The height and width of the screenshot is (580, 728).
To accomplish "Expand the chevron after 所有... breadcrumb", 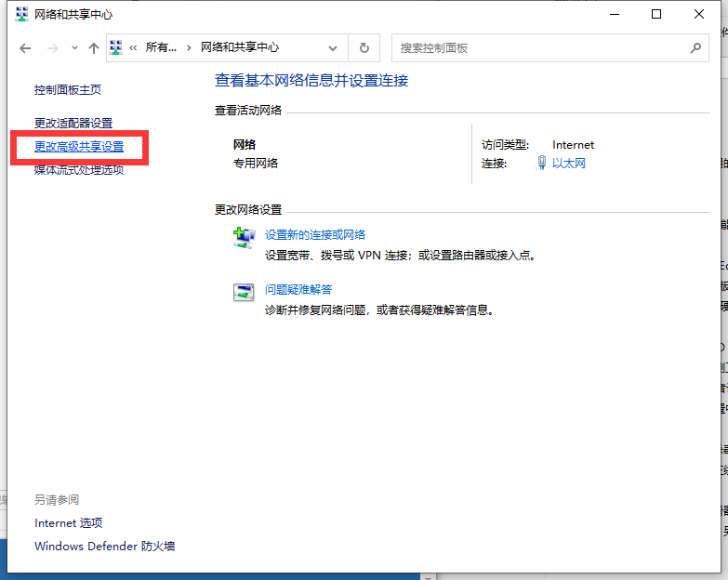I will pos(190,47).
